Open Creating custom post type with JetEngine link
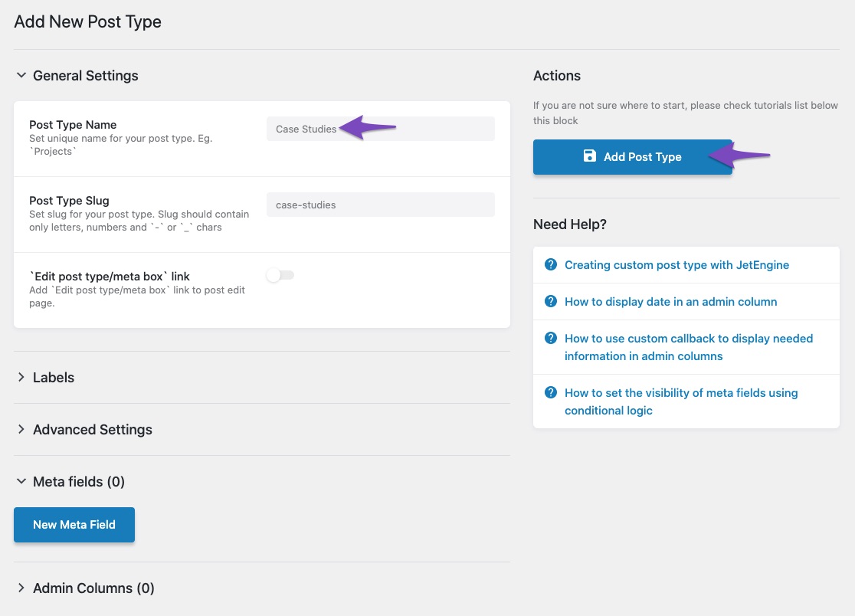This screenshot has width=855, height=616. [x=676, y=265]
